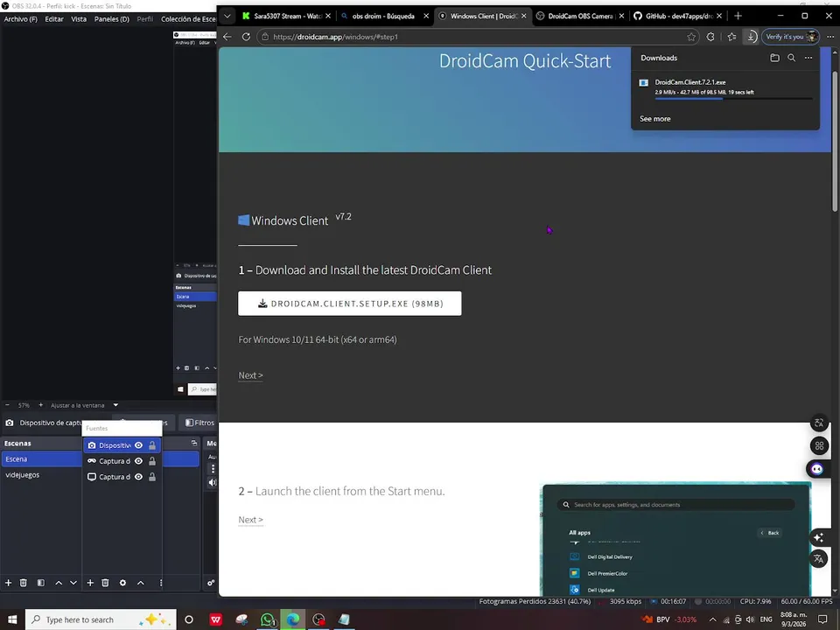Lock the monitor Captura source
Image resolution: width=840 pixels, height=630 pixels.
(152, 477)
